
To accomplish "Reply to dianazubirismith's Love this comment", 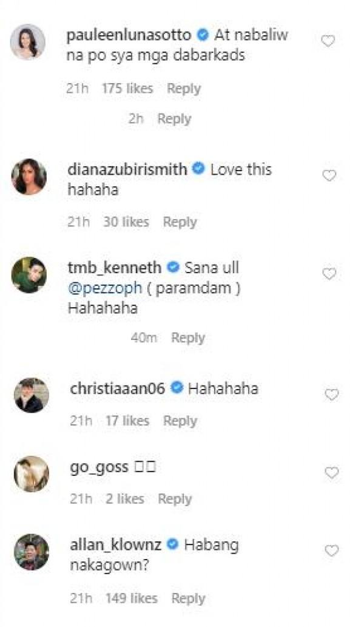I will pyautogui.click(x=180, y=222).
